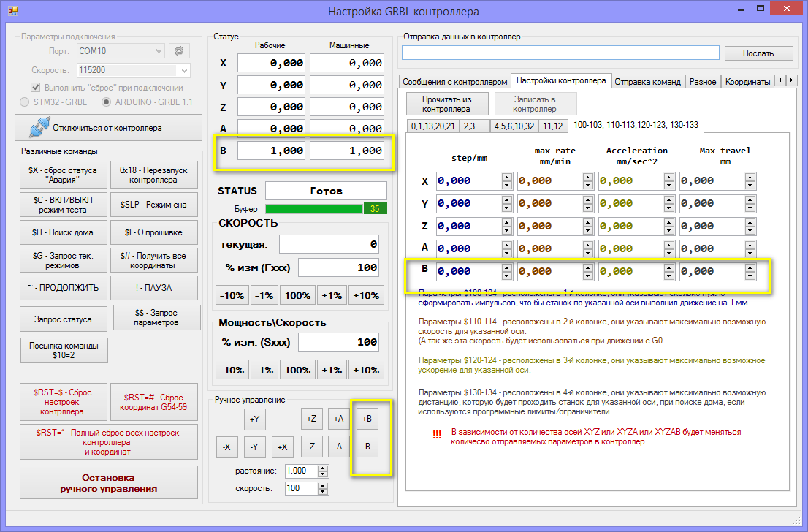Jog with the +B button
808x532 pixels.
tap(367, 419)
